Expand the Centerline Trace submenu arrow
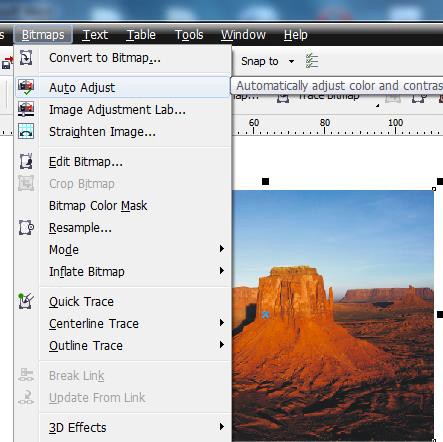The height and width of the screenshot is (442, 443). (222, 323)
